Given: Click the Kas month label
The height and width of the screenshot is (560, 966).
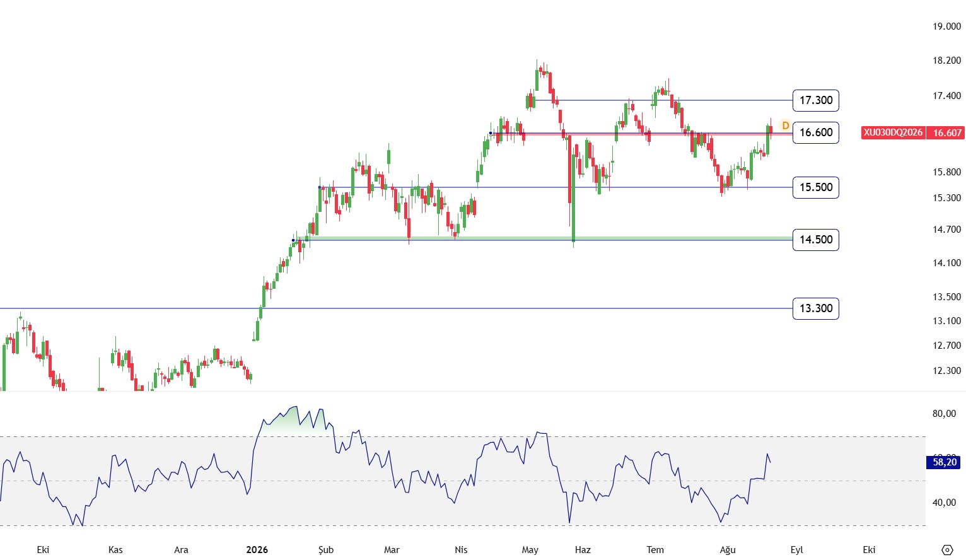Looking at the screenshot, I should coord(115,550).
